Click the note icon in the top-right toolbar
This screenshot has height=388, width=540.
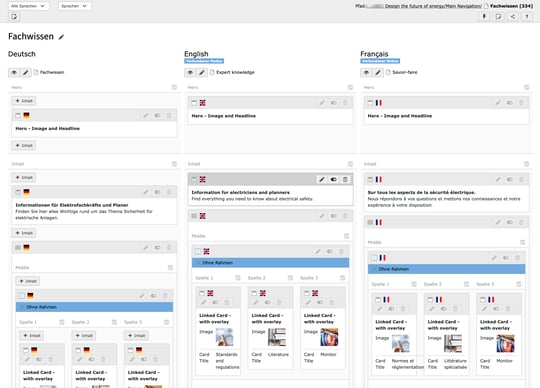[498, 16]
